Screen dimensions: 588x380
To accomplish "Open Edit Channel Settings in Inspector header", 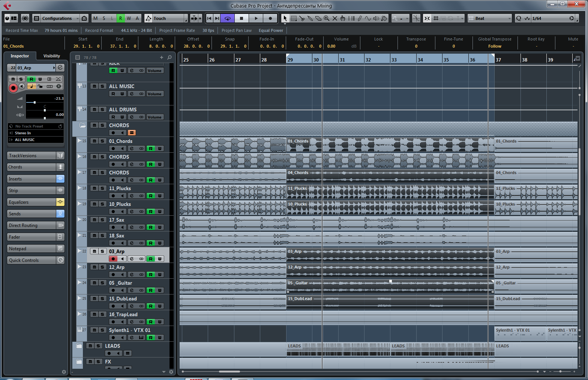I will pyautogui.click(x=60, y=68).
